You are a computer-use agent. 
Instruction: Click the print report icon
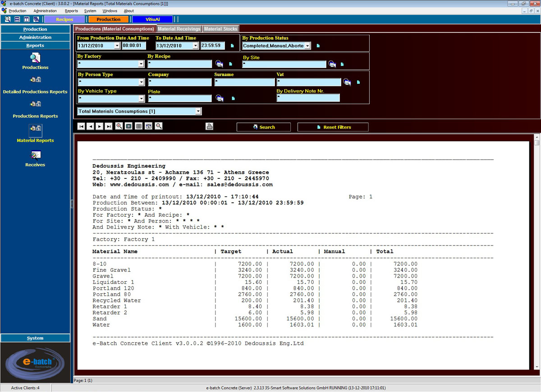click(209, 127)
